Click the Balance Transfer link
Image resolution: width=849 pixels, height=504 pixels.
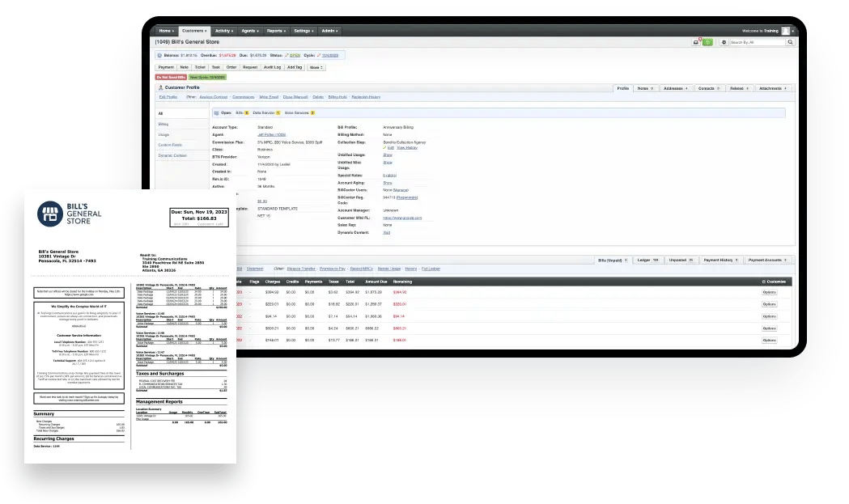pos(301,269)
